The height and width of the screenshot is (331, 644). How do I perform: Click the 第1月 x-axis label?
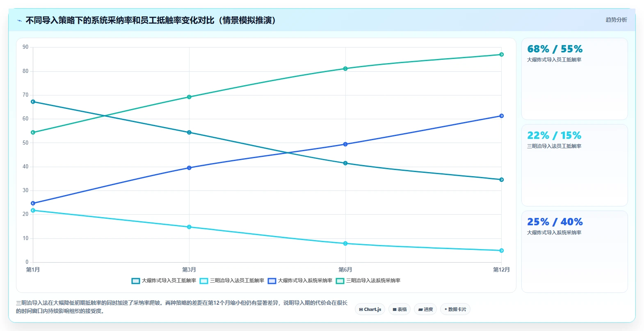33,270
